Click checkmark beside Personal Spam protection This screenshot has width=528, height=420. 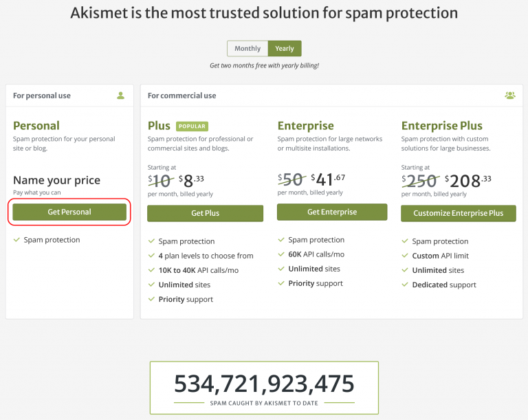point(16,240)
